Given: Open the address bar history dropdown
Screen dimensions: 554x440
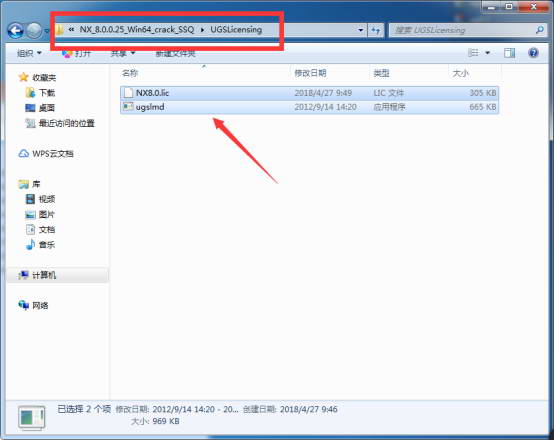Looking at the screenshot, I should 360,30.
